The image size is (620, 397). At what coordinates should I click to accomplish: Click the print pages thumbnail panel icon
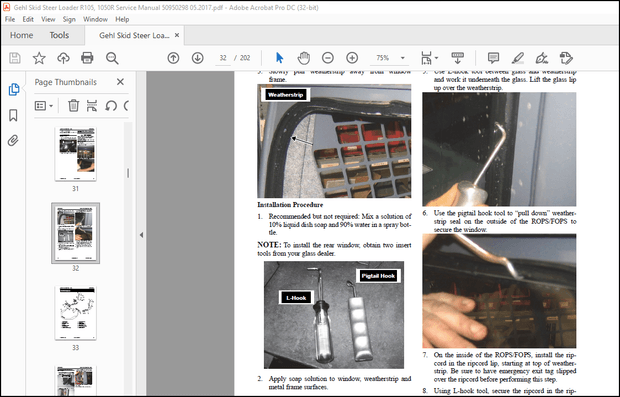(92, 106)
